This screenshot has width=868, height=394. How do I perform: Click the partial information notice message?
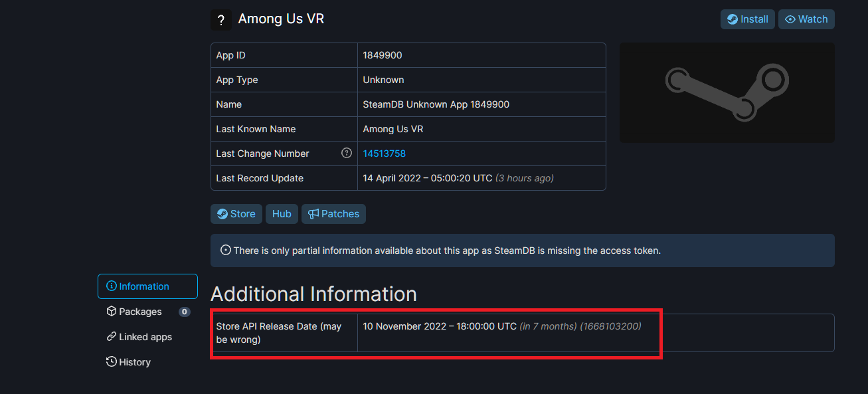447,250
